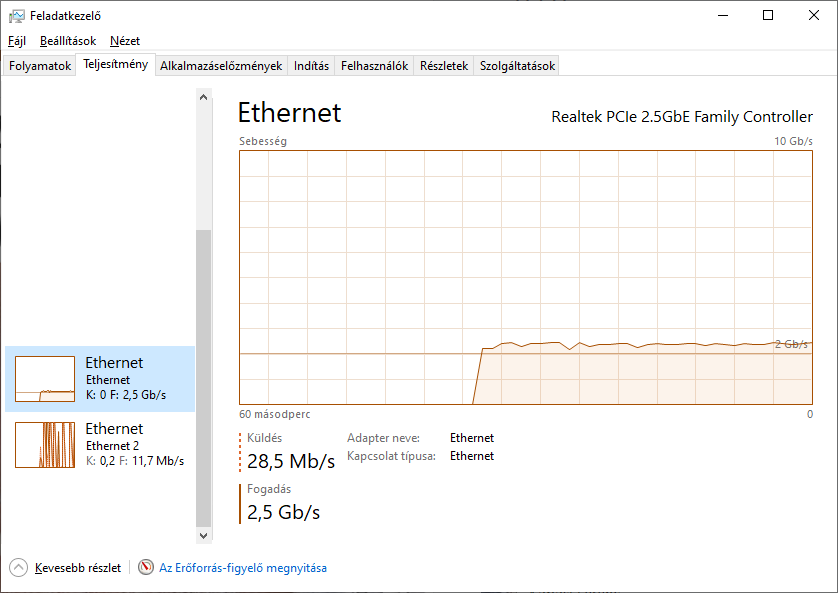This screenshot has width=838, height=593.
Task: Click the Task Manager icon in title bar
Action: 17,16
